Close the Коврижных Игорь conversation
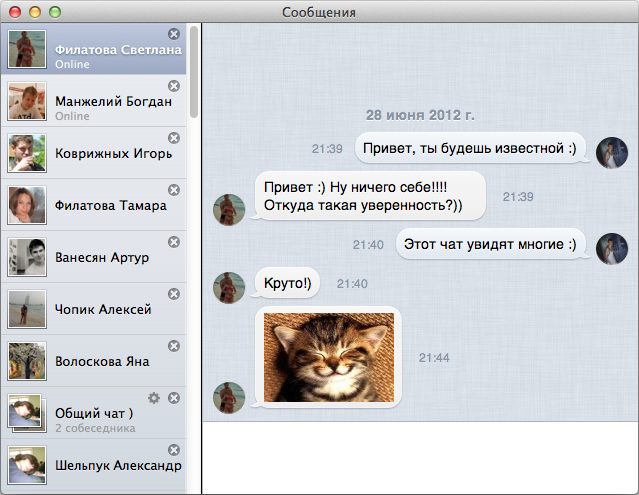Image resolution: width=639 pixels, height=495 pixels. coord(174,138)
